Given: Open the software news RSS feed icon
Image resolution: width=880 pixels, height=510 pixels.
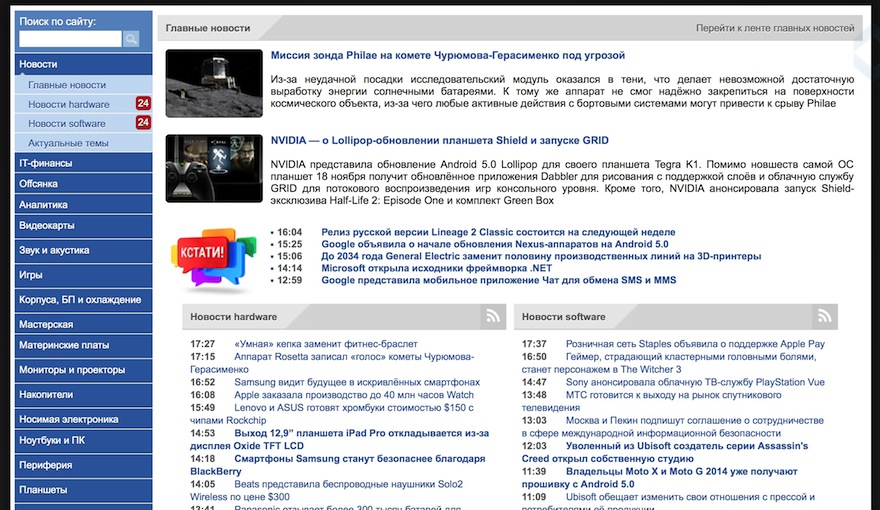Looking at the screenshot, I should point(823,317).
